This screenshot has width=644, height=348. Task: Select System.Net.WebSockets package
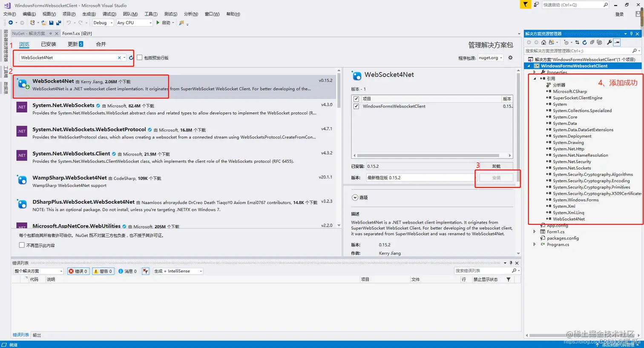tap(175, 109)
